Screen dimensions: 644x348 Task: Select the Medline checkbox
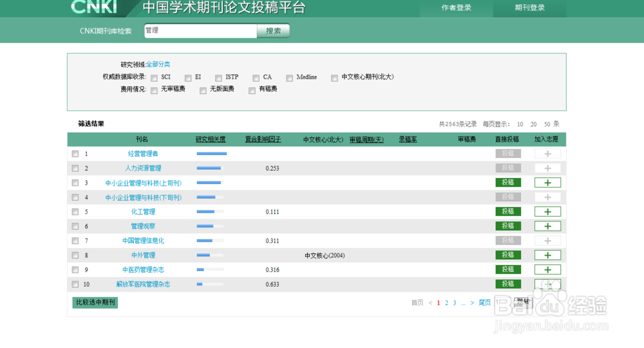coord(290,78)
